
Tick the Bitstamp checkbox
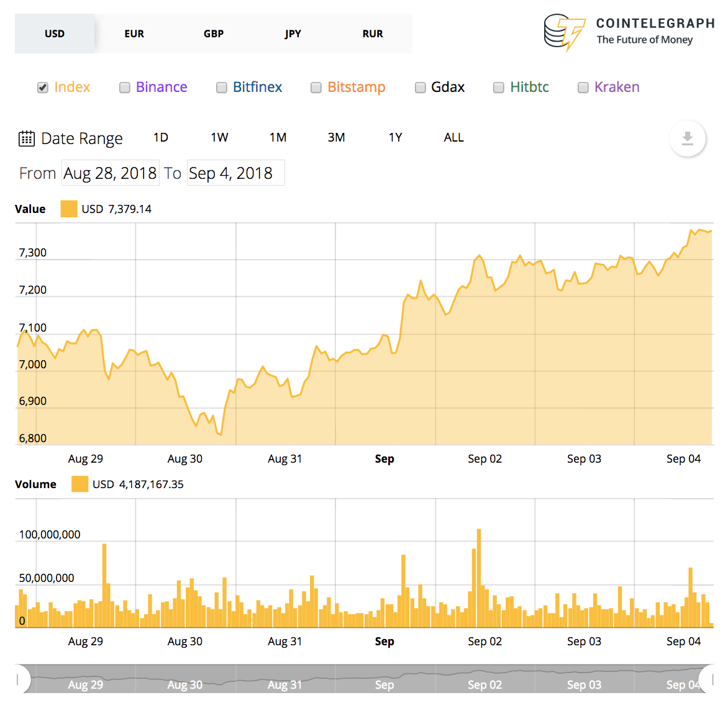316,88
